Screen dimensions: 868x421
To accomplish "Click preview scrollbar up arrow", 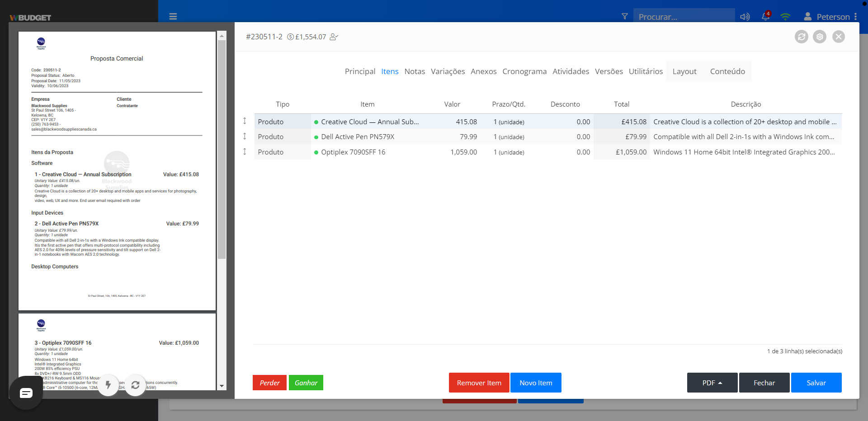I will [222, 36].
